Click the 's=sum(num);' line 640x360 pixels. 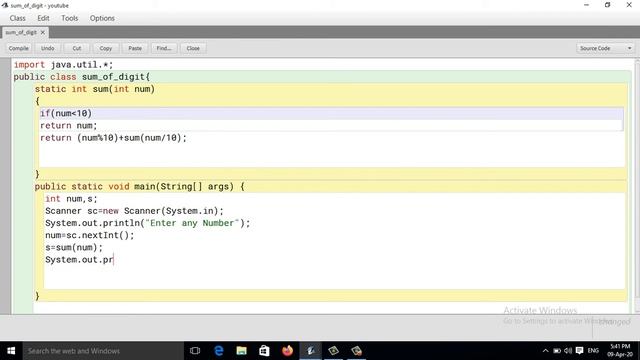74,247
